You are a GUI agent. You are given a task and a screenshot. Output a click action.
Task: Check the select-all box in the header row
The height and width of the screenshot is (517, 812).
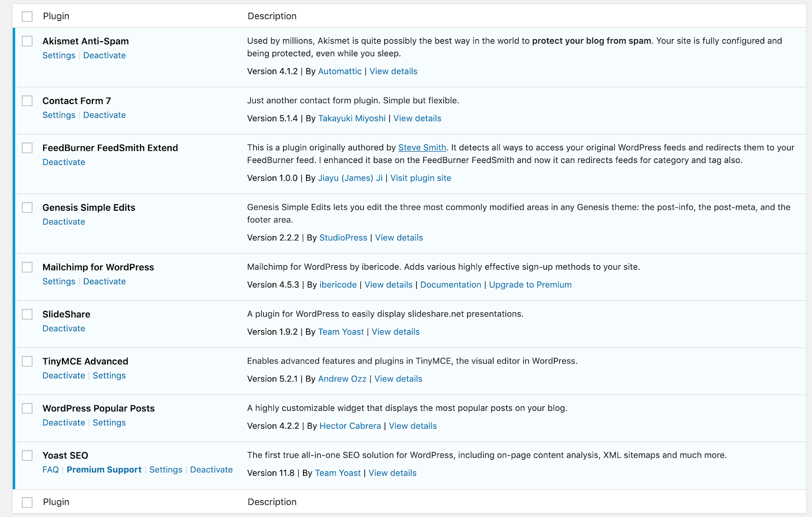(x=27, y=17)
